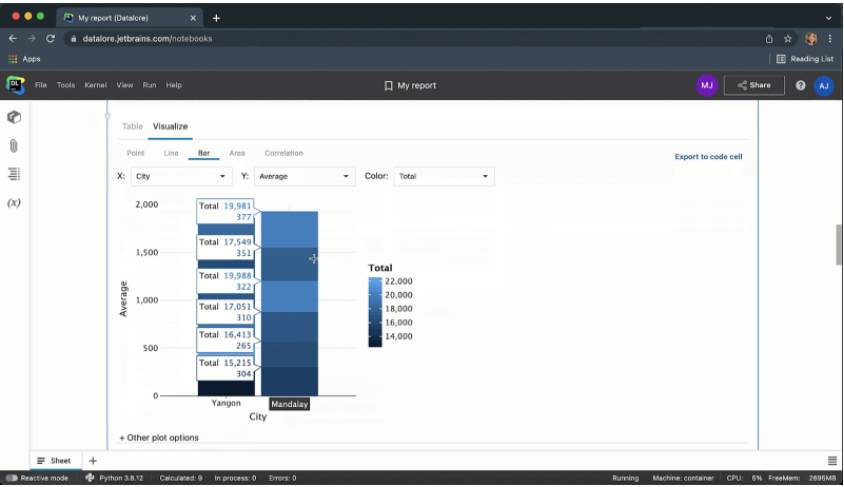Open the Kernel menu
This screenshot has width=844, height=487.
96,86
